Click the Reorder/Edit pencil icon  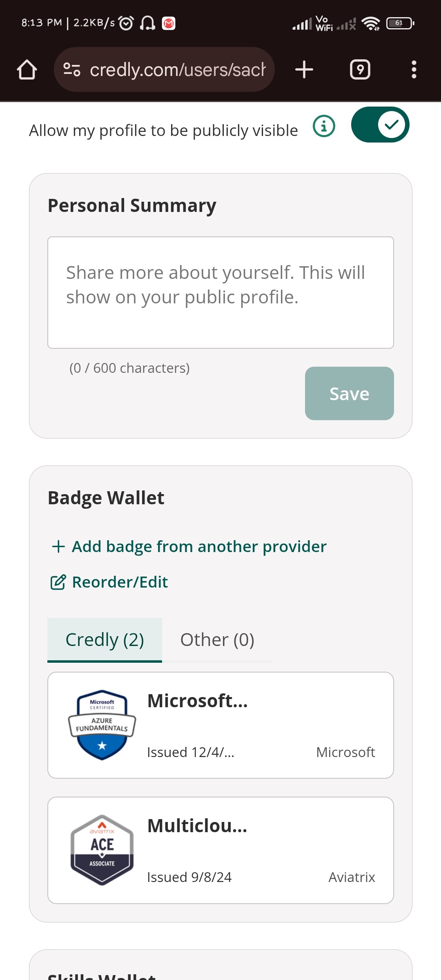pos(58,582)
